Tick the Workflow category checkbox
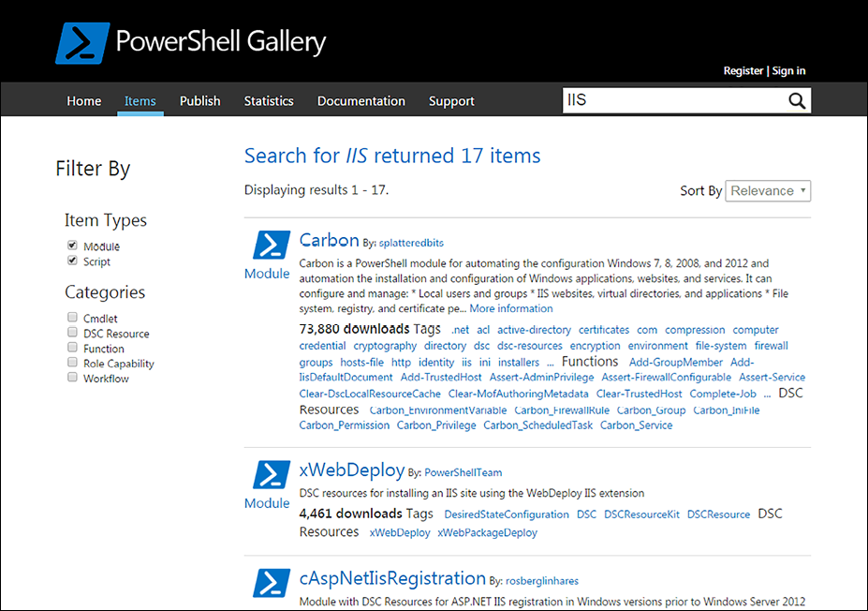868x611 pixels. 72,378
